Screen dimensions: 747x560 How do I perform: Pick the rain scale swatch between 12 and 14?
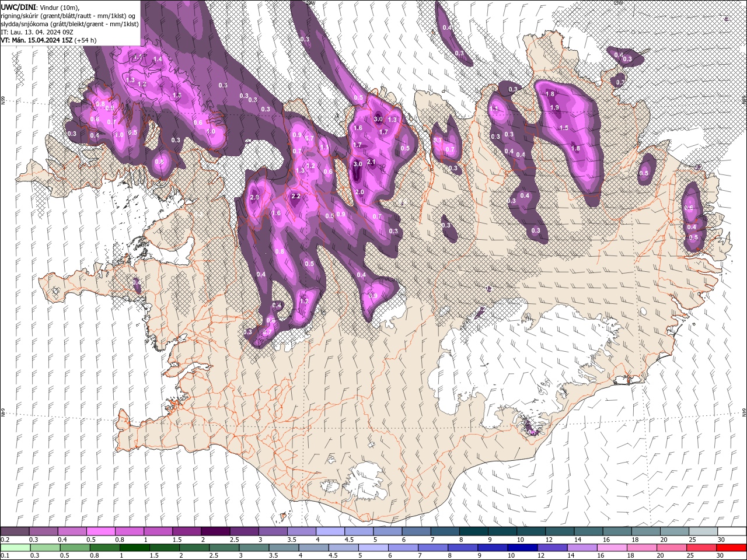click(x=552, y=548)
